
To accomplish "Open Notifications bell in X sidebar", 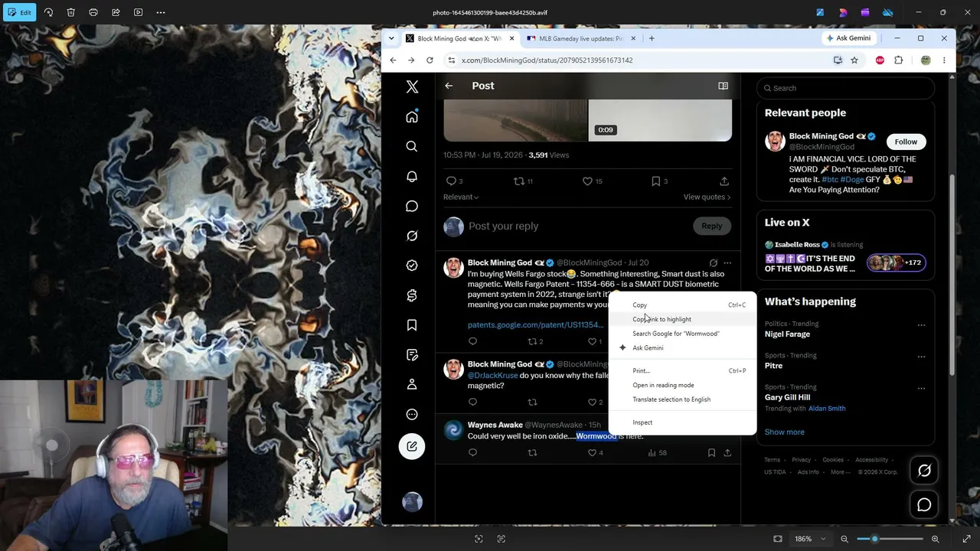I will [x=412, y=176].
